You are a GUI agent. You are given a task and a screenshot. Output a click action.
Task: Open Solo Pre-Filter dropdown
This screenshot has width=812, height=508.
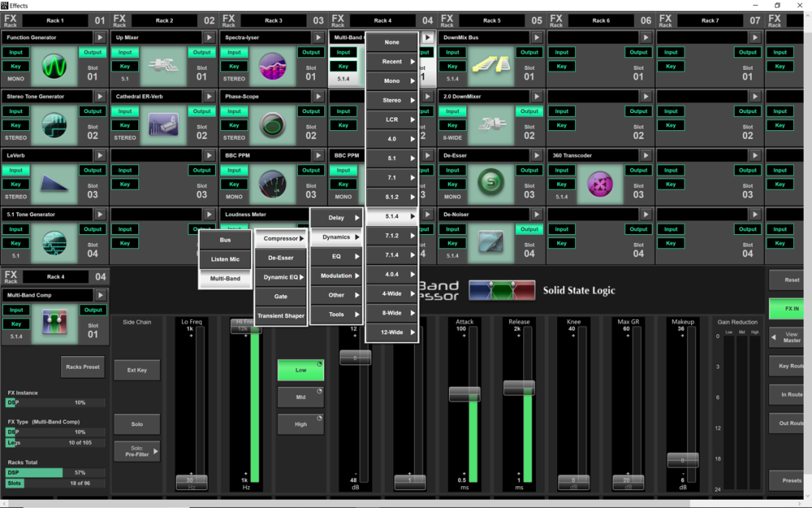click(138, 452)
